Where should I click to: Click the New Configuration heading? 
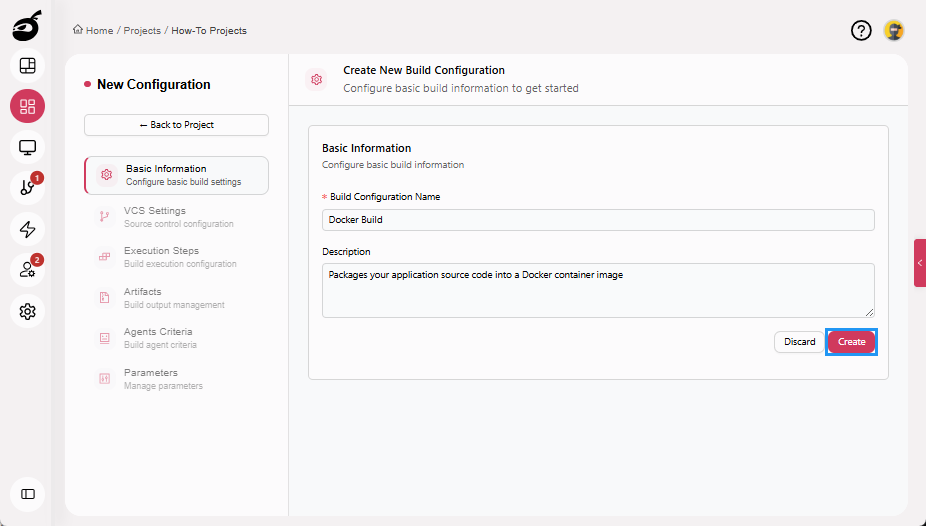pyautogui.click(x=154, y=84)
